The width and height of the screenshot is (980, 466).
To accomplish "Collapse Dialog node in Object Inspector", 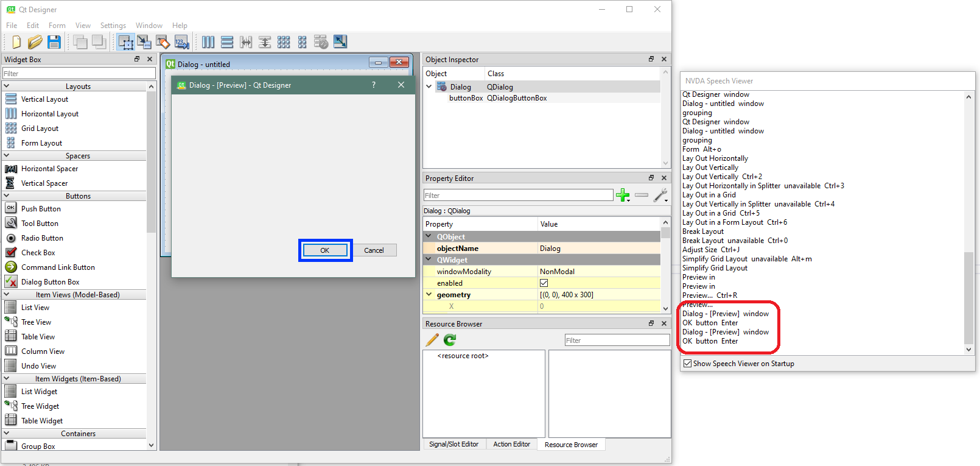I will pos(429,87).
